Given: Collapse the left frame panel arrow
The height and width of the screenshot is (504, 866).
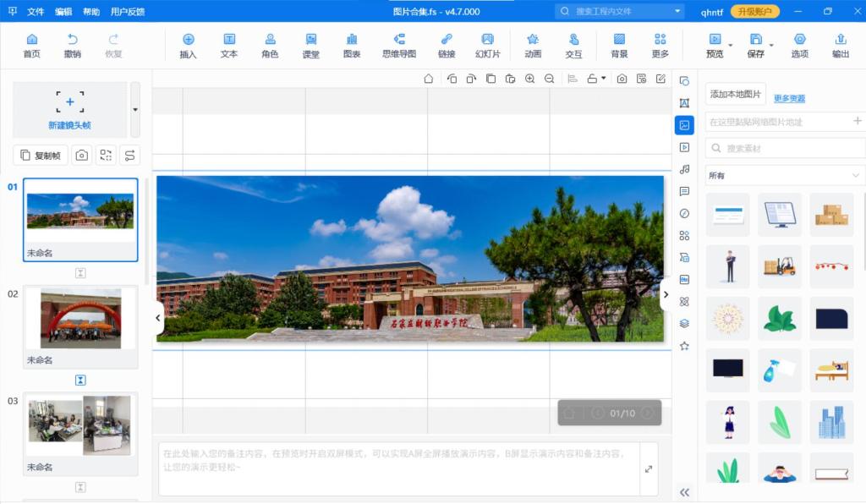Looking at the screenshot, I should (158, 317).
